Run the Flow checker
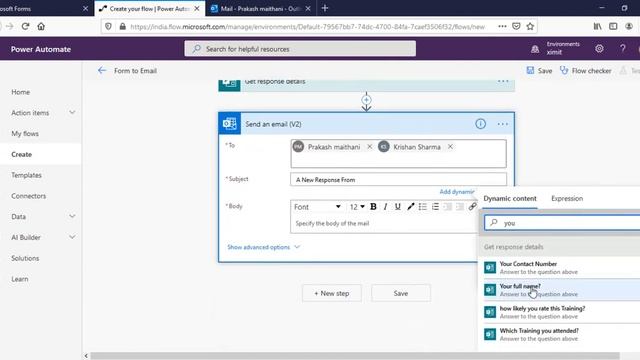This screenshot has height=360, width=640. (585, 71)
